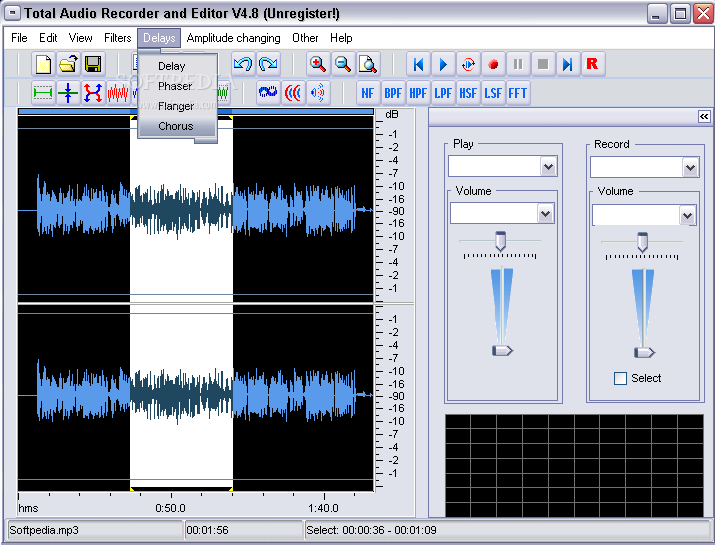Choose Chorus from the Delays menu
This screenshot has width=715, height=545.
pos(177,126)
